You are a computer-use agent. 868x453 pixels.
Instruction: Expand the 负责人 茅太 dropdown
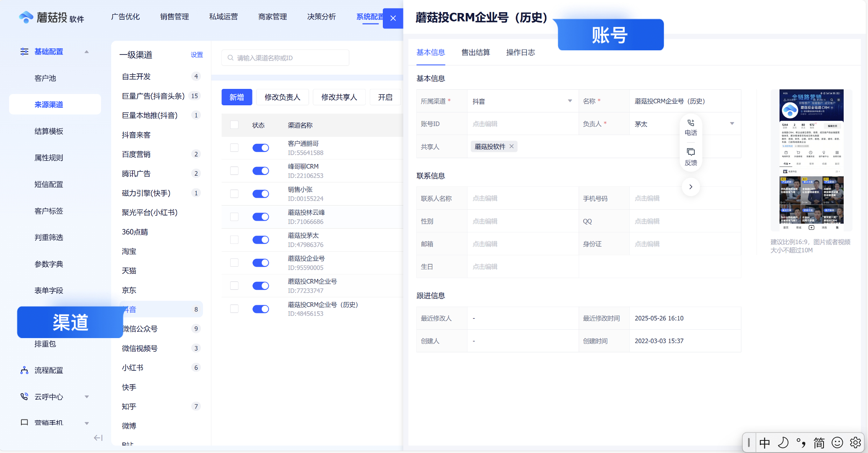(x=732, y=124)
